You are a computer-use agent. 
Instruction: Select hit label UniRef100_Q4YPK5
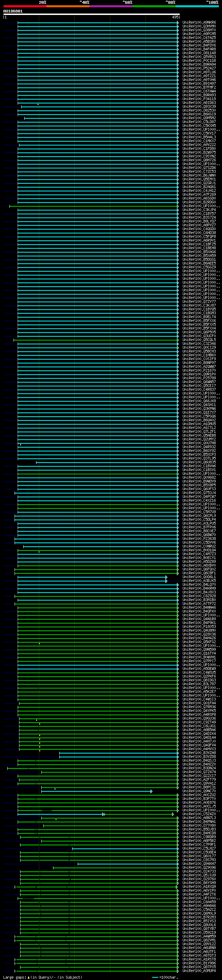199,711
